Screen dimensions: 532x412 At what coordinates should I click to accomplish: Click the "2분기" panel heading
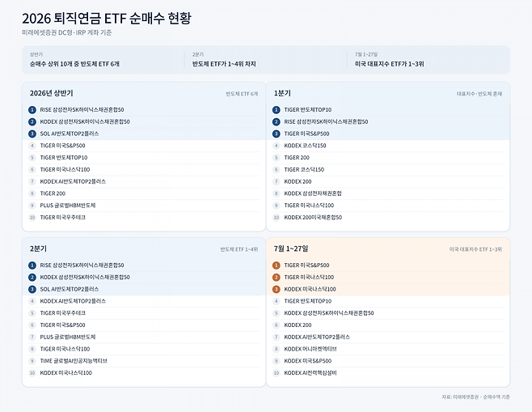click(x=38, y=248)
